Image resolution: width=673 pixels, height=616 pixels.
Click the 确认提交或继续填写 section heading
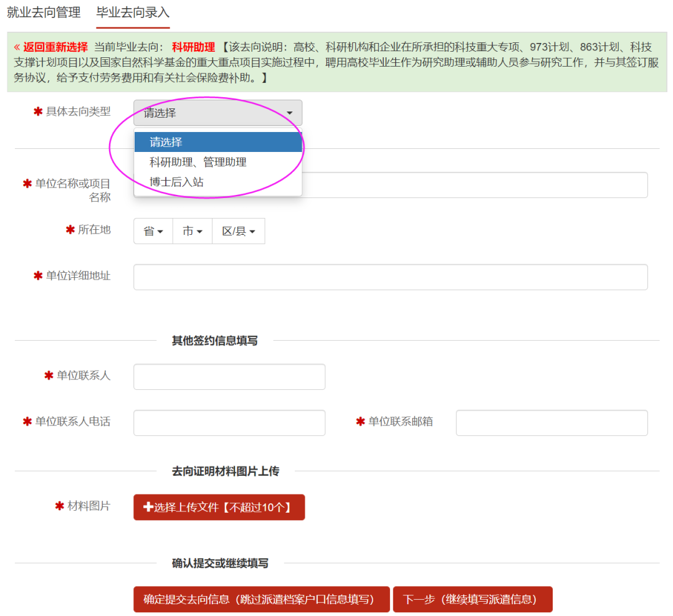tap(220, 563)
